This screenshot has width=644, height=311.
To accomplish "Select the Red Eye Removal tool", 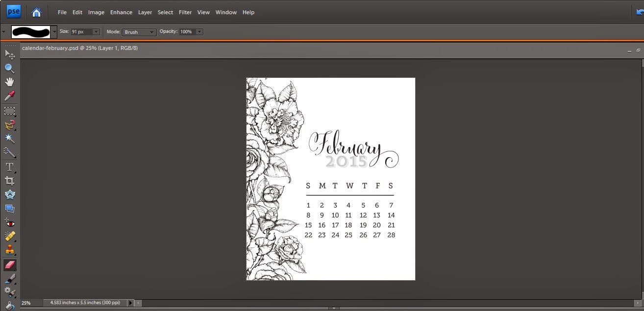I will point(10,223).
